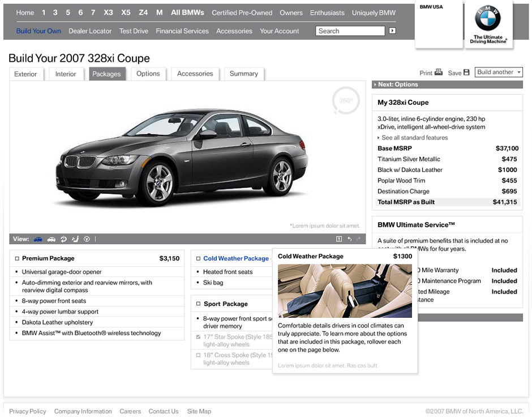
Task: Open Careers footer link
Action: pyautogui.click(x=130, y=411)
